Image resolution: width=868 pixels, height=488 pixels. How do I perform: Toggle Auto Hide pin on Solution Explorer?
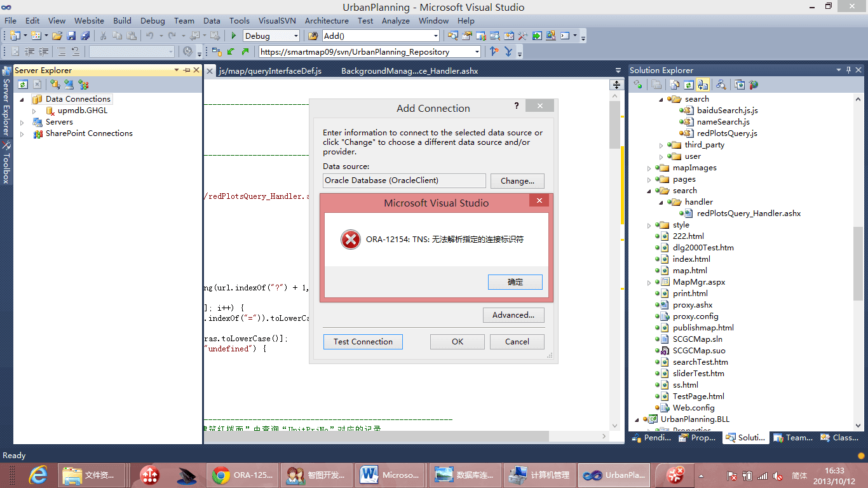click(x=848, y=71)
